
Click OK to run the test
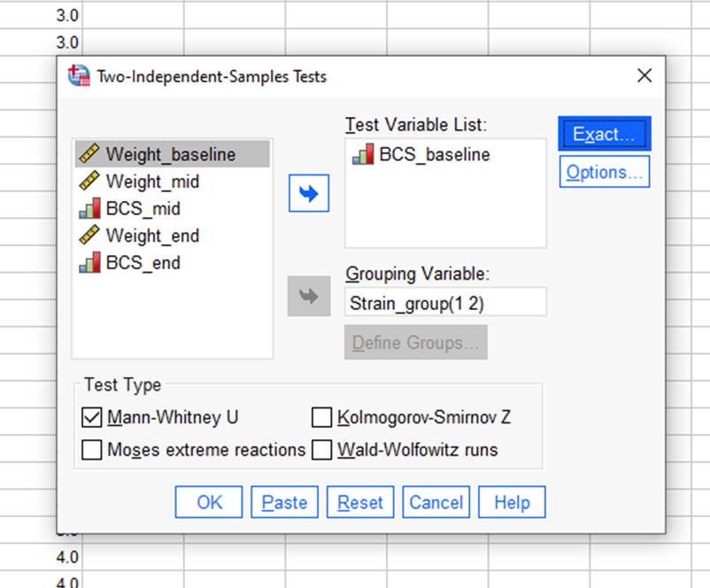click(x=208, y=502)
